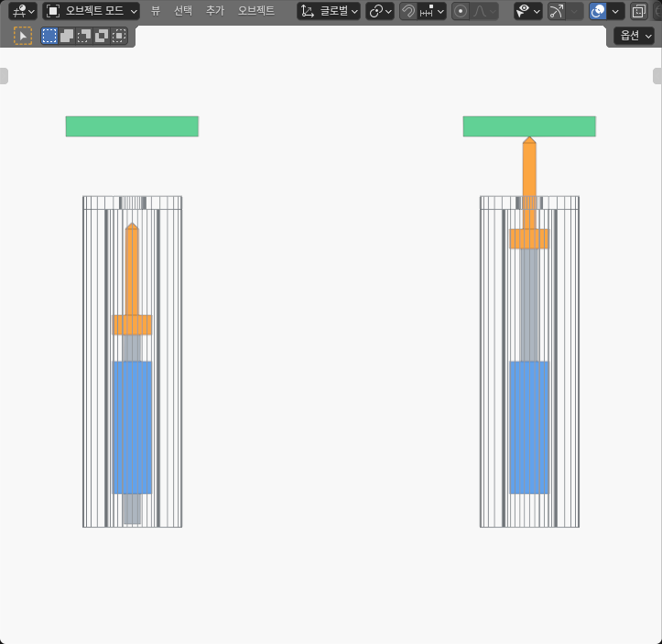Open the 추가 menu
662x644 pixels.
pos(215,11)
